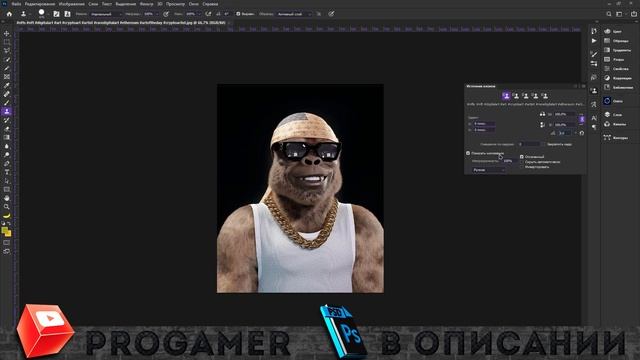Click the background color swatch
The image size is (640, 360).
(8, 234)
